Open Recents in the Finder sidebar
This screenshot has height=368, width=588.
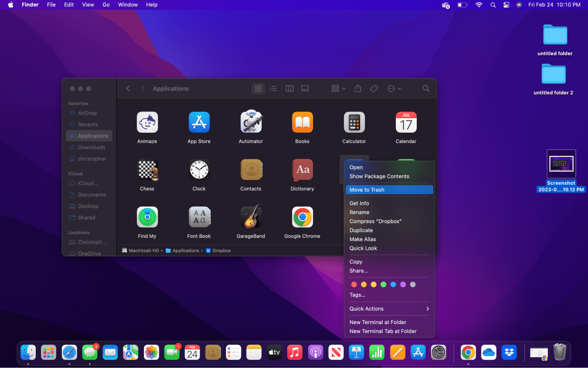(89, 125)
